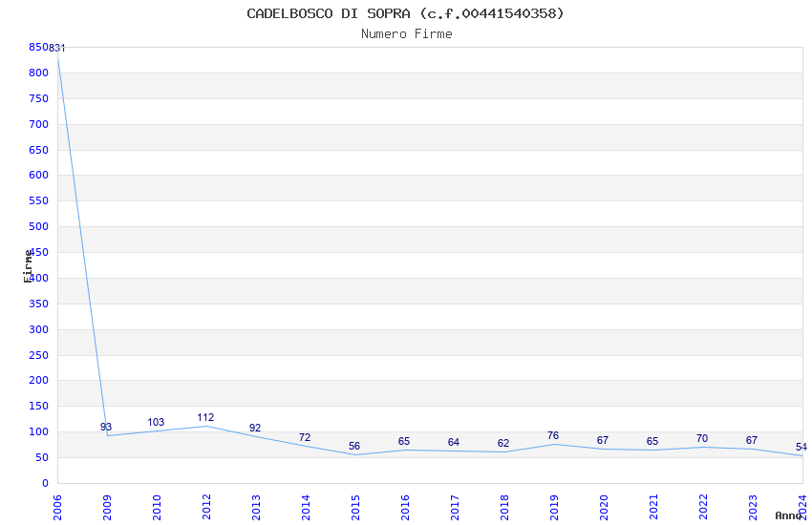This screenshot has width=812, height=525.
Task: Click the x-axis year 2017
Action: coord(455,508)
